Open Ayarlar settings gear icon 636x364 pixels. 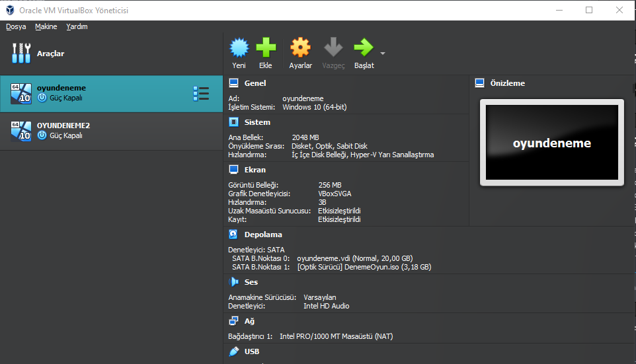300,48
